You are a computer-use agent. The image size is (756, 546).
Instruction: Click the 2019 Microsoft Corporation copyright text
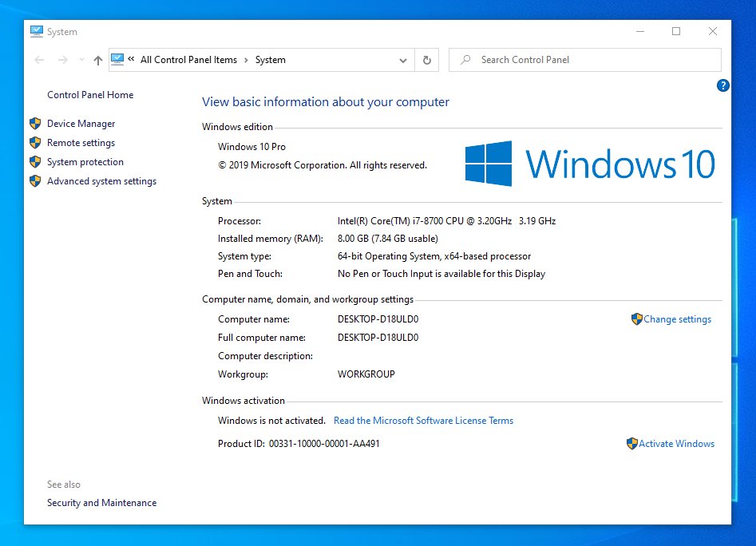(323, 165)
